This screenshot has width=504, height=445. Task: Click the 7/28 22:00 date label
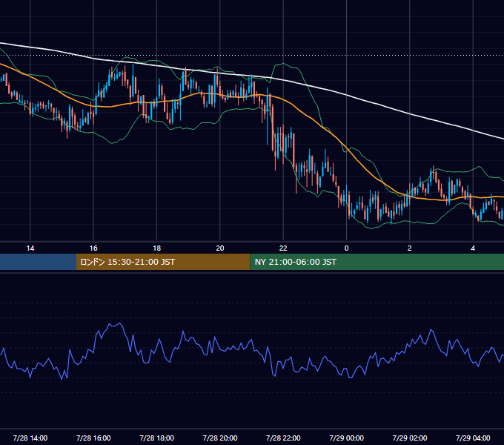283,438
